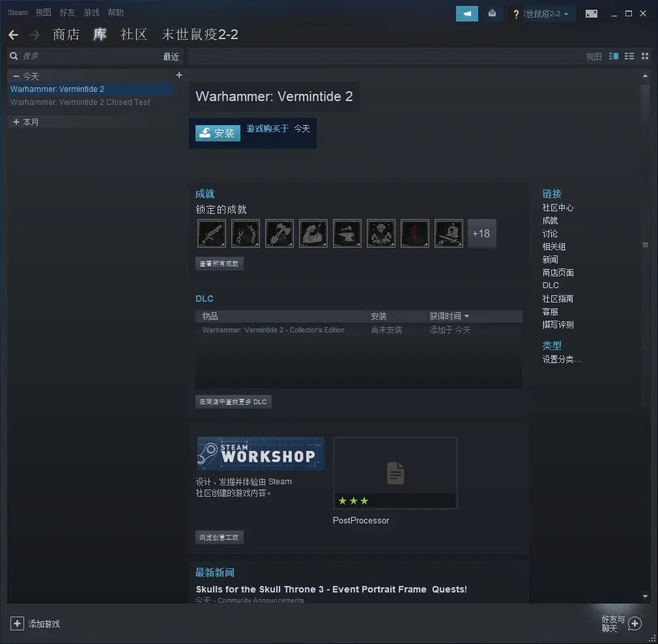Click the scrollbar up arrow

[645, 76]
